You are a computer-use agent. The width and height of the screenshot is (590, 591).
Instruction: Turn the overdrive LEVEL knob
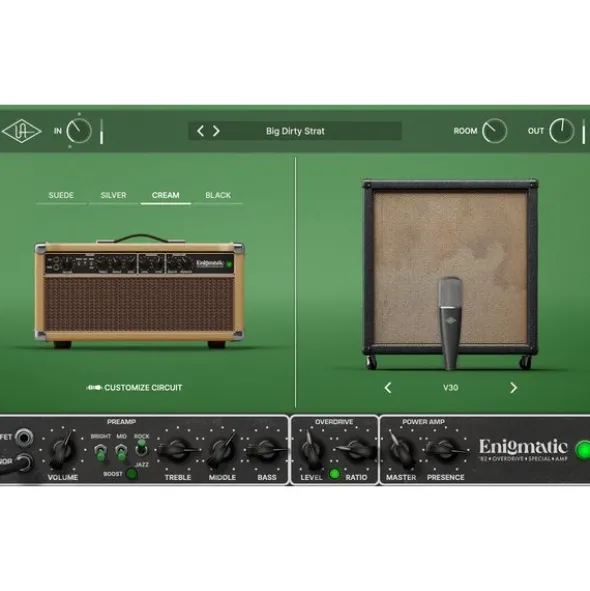(312, 449)
